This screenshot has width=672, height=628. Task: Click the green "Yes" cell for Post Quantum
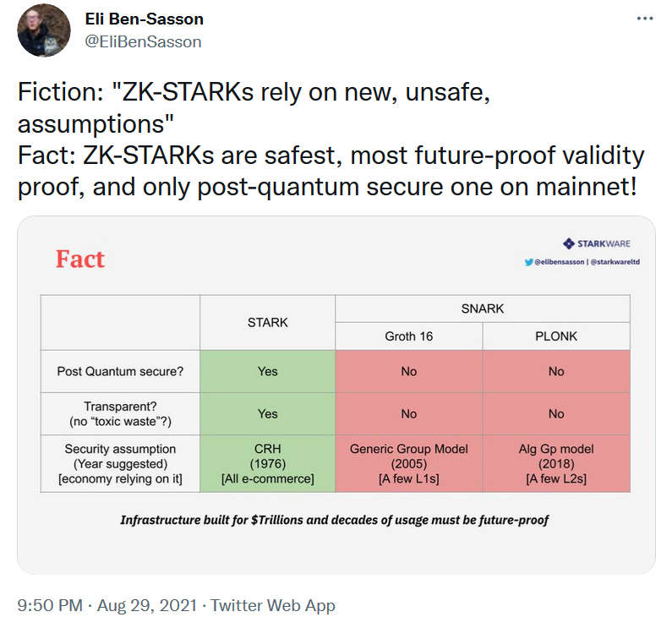click(267, 371)
